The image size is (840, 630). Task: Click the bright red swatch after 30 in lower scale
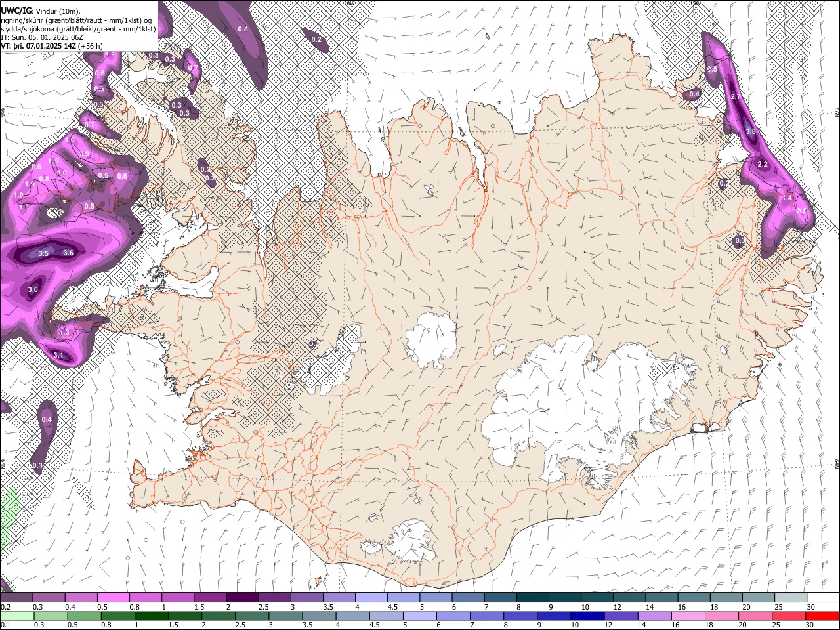point(822,616)
